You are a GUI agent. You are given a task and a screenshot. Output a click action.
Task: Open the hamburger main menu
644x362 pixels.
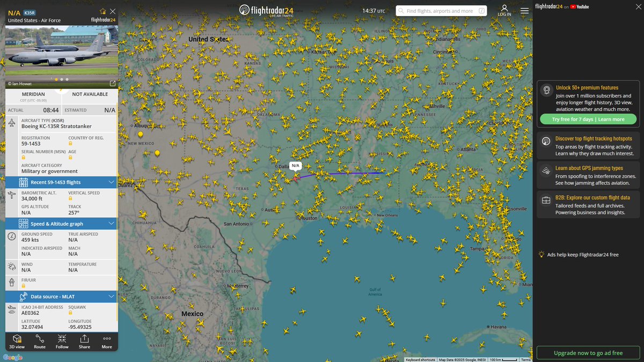coord(524,11)
